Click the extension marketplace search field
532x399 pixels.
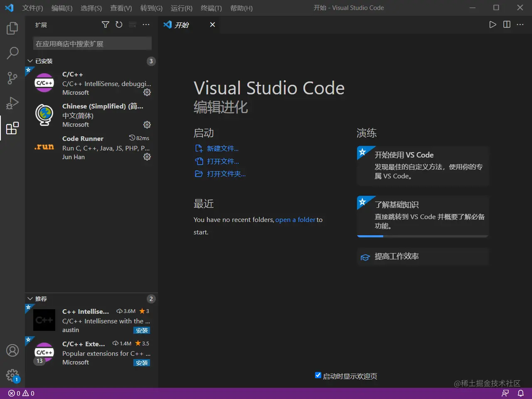pos(92,44)
